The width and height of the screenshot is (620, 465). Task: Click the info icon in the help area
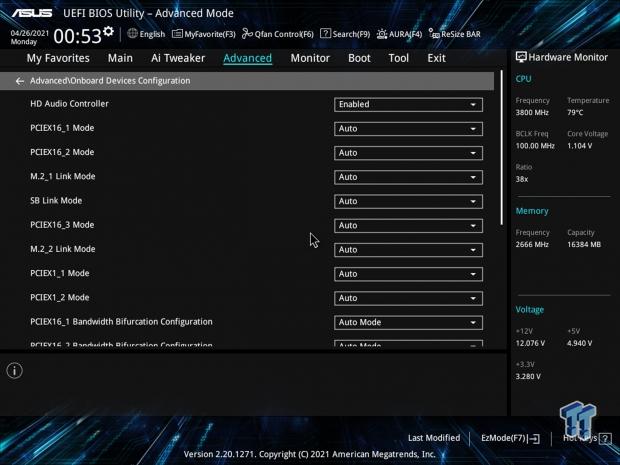click(15, 370)
